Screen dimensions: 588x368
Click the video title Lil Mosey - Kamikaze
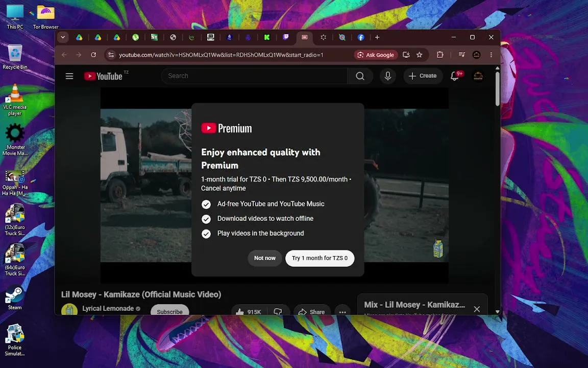[141, 294]
